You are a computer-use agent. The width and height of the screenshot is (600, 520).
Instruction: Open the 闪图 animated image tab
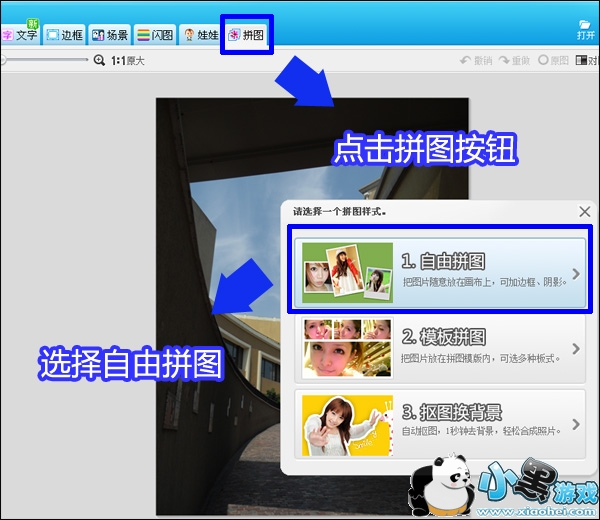tap(155, 35)
